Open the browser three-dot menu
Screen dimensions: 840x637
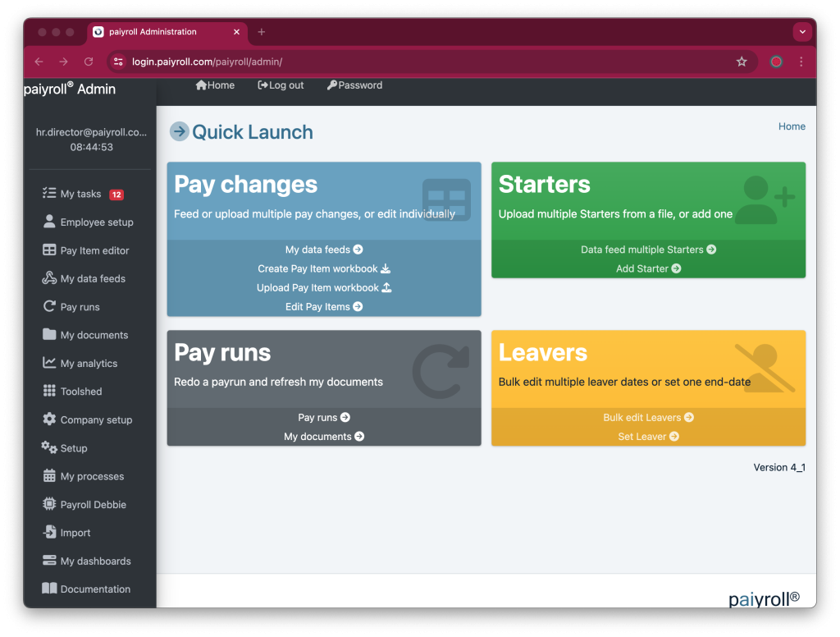tap(801, 62)
